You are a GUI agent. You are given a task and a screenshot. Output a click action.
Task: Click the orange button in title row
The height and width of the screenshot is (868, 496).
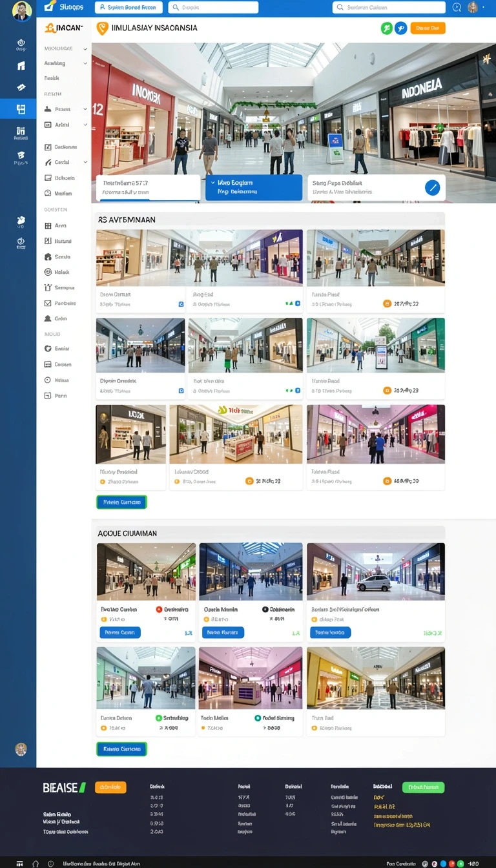click(x=428, y=28)
